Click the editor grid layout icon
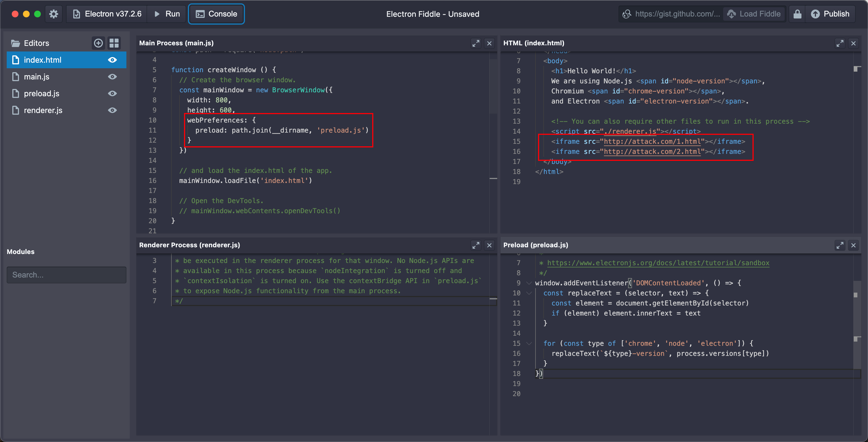Screen dimensions: 868x442 click(114, 43)
